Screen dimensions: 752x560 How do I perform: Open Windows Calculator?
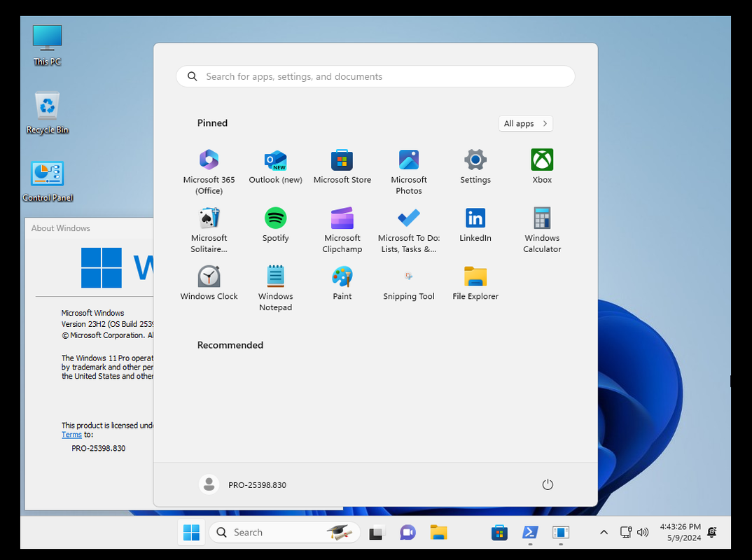[542, 230]
